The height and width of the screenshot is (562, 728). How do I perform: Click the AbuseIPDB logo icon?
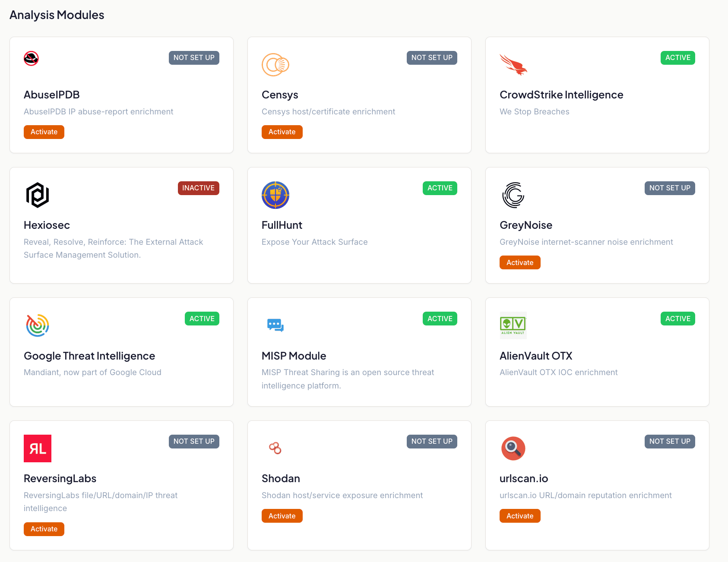[31, 58]
